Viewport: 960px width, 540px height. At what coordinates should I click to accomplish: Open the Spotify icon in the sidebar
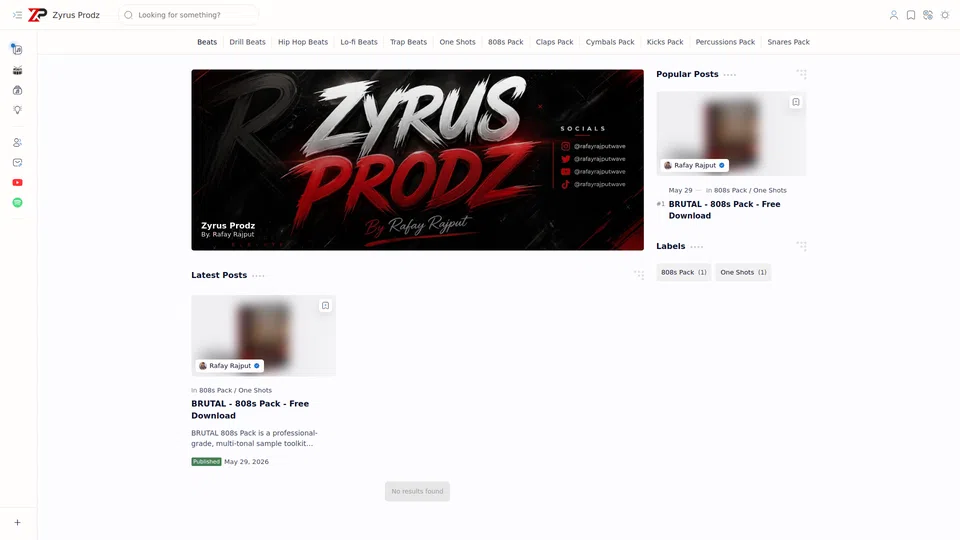[17, 203]
